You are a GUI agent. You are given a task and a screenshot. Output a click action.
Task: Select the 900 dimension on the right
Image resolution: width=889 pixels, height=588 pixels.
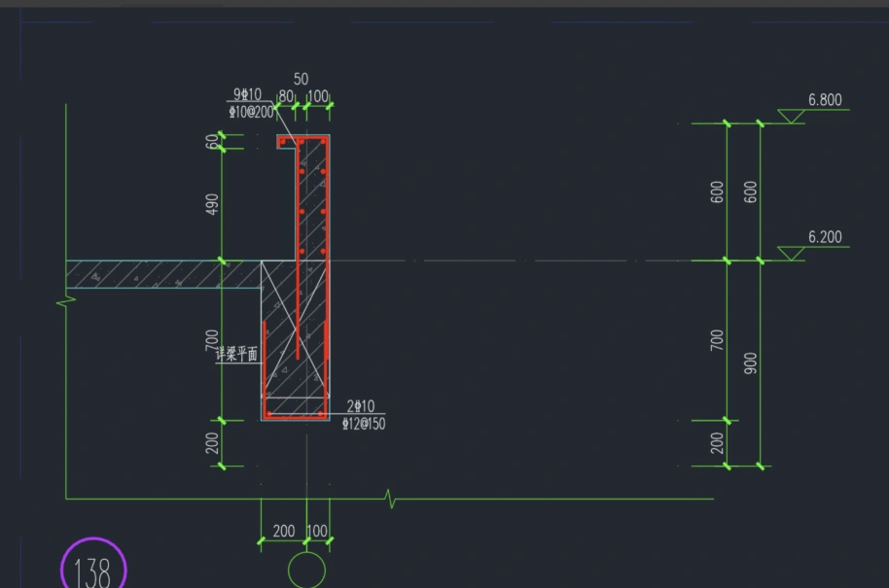point(750,363)
